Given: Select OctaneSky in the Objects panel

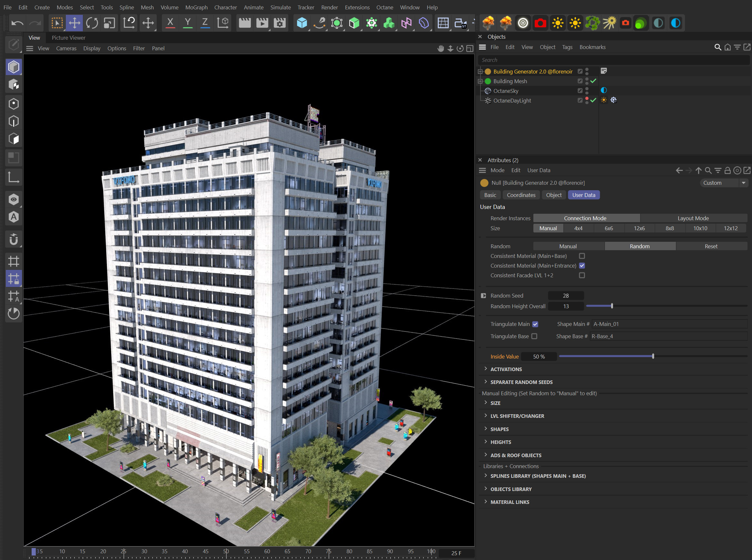Looking at the screenshot, I should click(x=506, y=91).
